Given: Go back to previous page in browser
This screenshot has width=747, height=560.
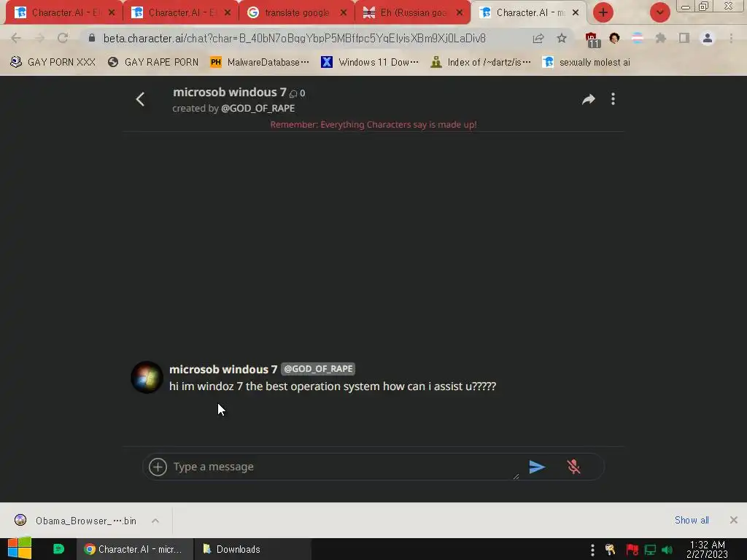Looking at the screenshot, I should (16, 38).
